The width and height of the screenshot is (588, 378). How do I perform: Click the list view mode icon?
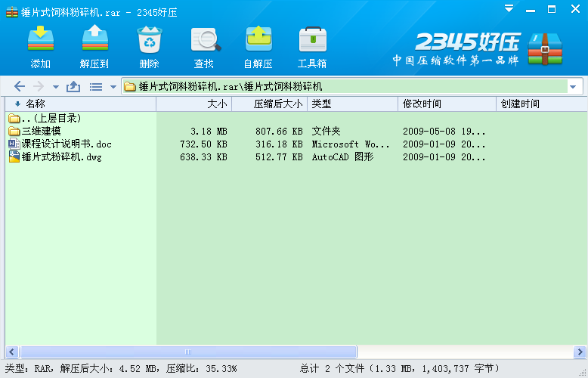96,87
